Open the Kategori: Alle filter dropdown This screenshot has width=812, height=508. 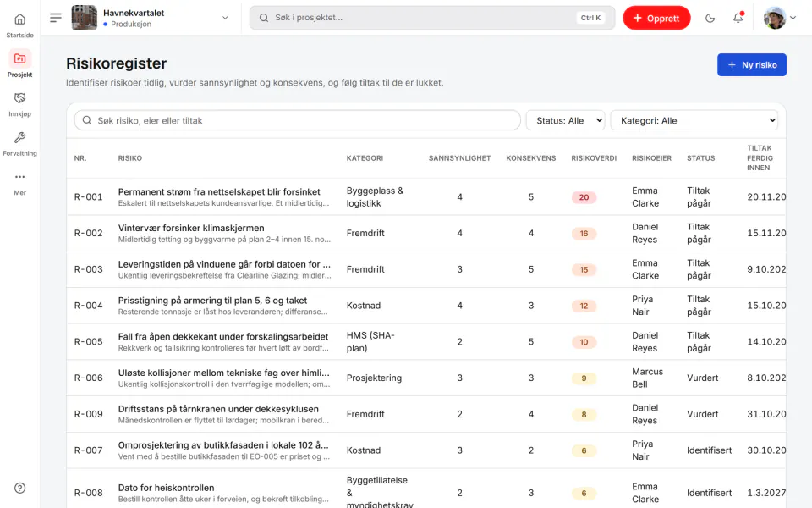pos(694,120)
